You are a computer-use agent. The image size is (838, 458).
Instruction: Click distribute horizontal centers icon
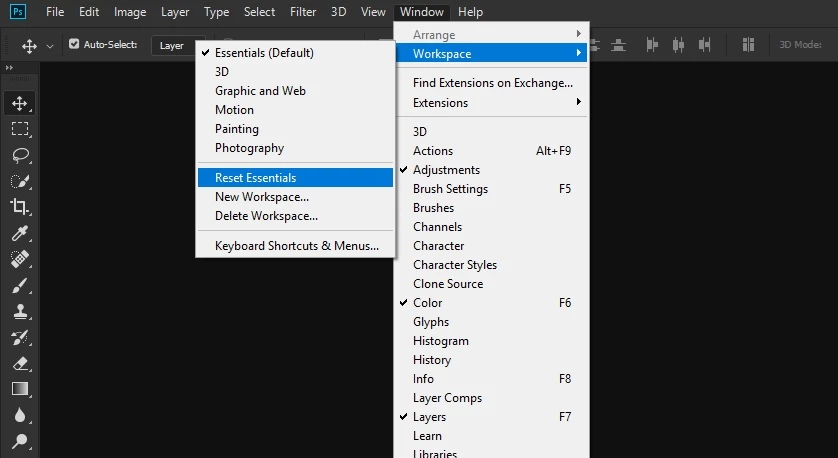[678, 45]
